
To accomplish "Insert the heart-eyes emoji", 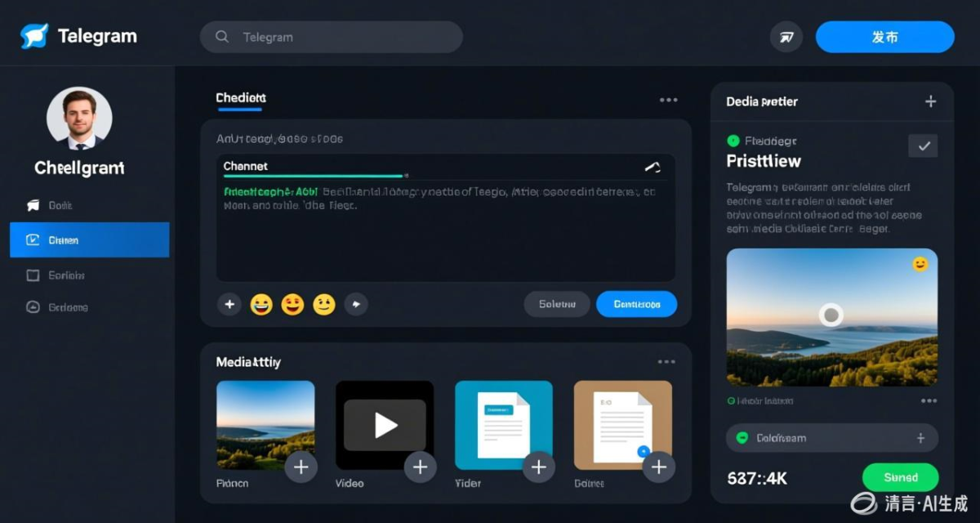I will point(292,305).
